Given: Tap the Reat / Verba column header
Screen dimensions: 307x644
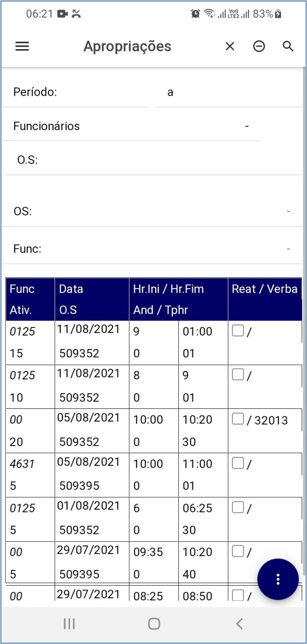Looking at the screenshot, I should (x=264, y=299).
